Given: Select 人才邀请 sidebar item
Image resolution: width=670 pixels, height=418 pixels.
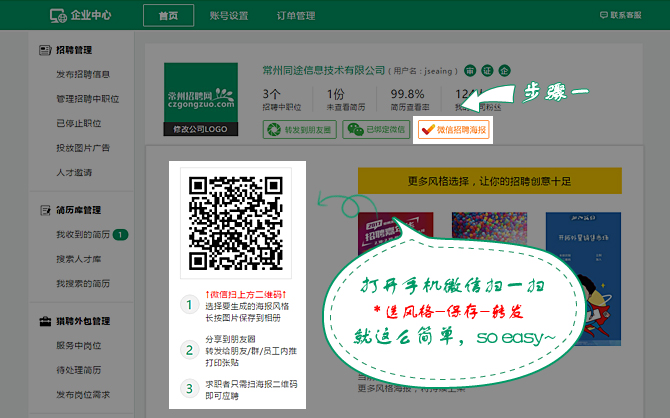Looking at the screenshot, I should coord(74,173).
